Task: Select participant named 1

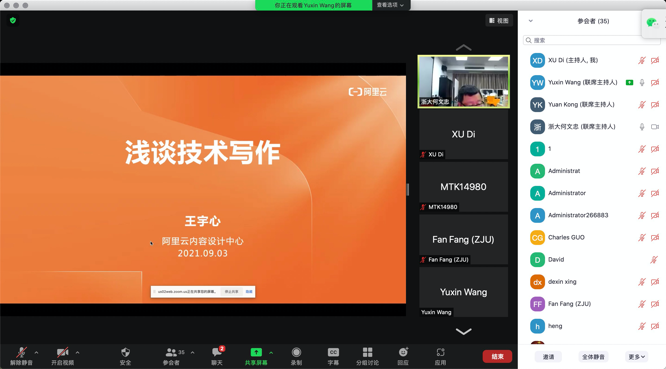Action: pyautogui.click(x=592, y=149)
